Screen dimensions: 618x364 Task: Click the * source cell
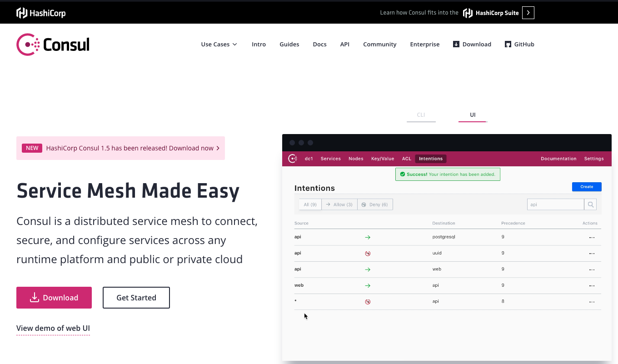tap(295, 301)
